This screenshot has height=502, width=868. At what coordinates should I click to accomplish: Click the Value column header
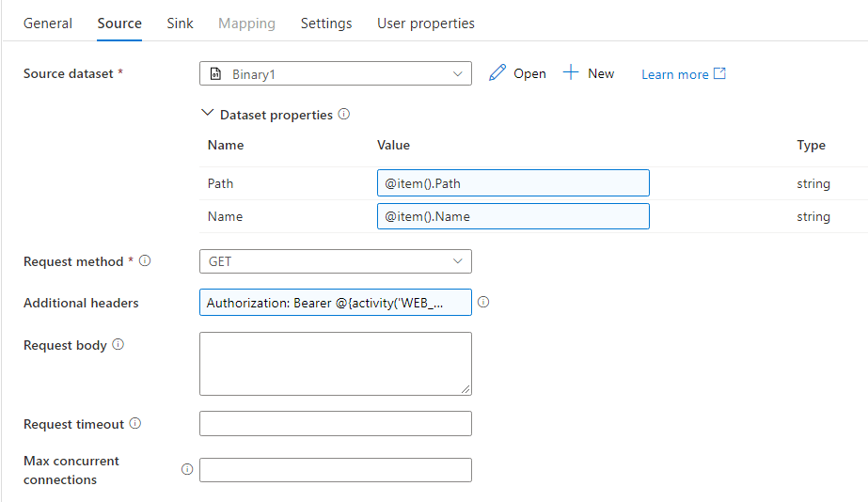[393, 145]
